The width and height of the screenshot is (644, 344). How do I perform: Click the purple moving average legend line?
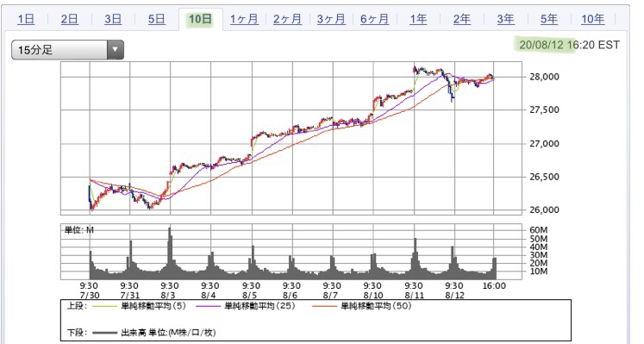[209, 306]
